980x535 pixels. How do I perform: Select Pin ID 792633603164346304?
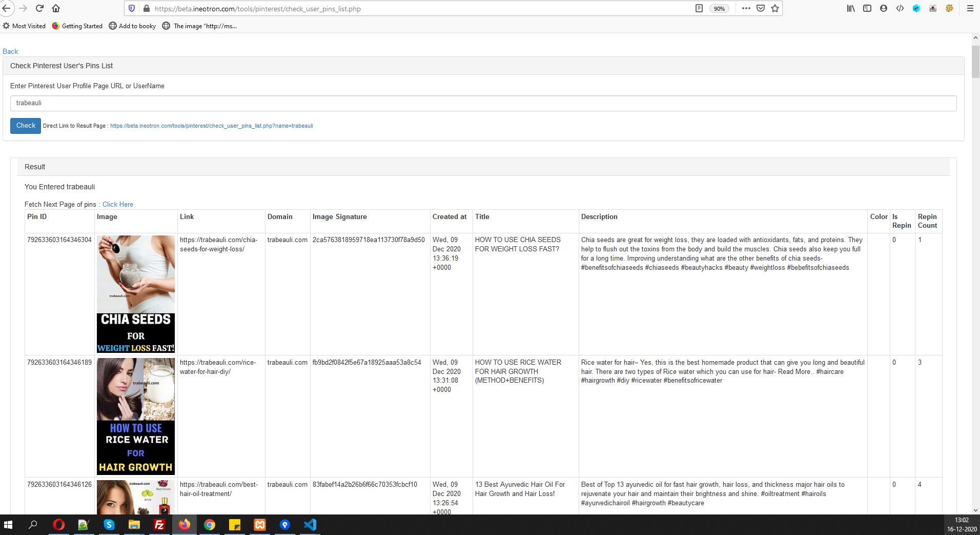tap(59, 240)
